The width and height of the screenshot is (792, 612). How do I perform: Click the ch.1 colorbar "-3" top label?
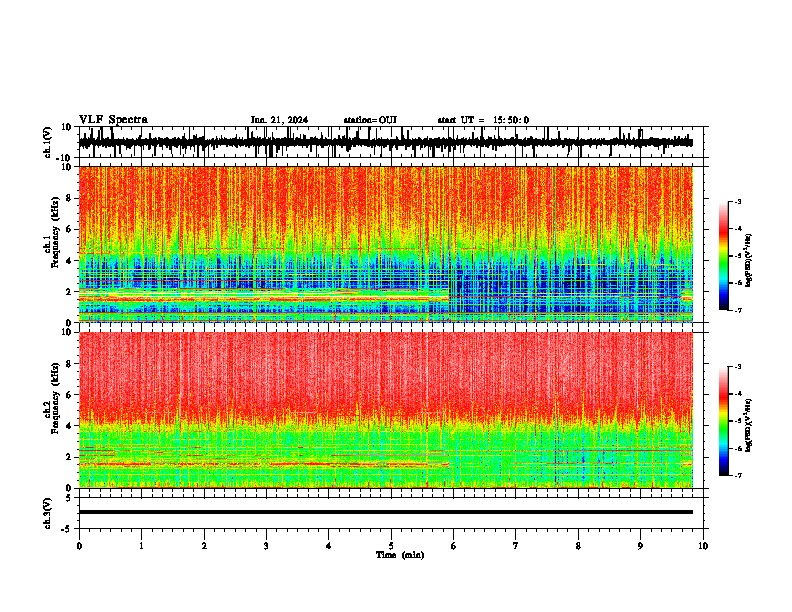738,202
